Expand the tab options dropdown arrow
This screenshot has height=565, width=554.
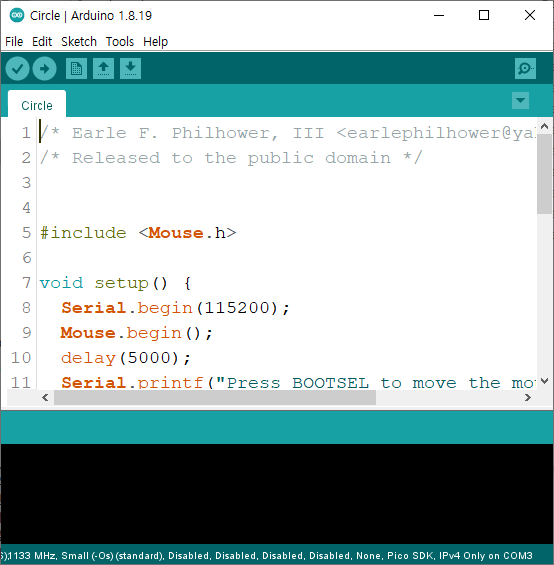pyautogui.click(x=520, y=101)
